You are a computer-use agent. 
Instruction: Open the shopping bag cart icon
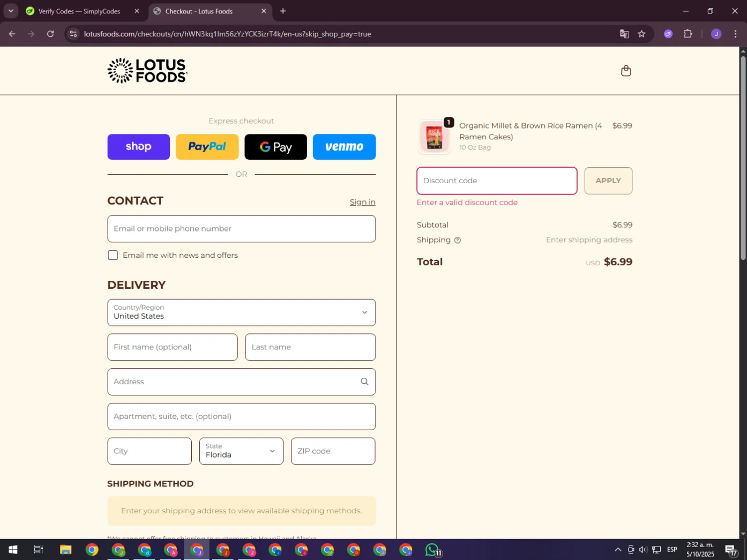pos(626,71)
